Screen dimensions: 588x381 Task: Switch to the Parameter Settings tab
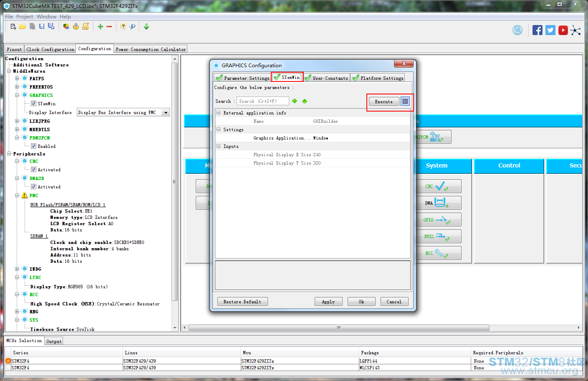click(x=242, y=78)
